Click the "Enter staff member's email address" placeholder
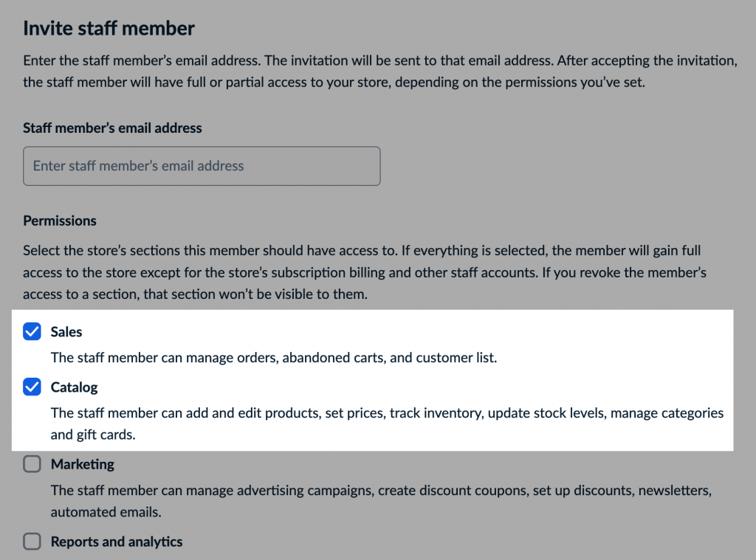The image size is (756, 560). pyautogui.click(x=138, y=166)
